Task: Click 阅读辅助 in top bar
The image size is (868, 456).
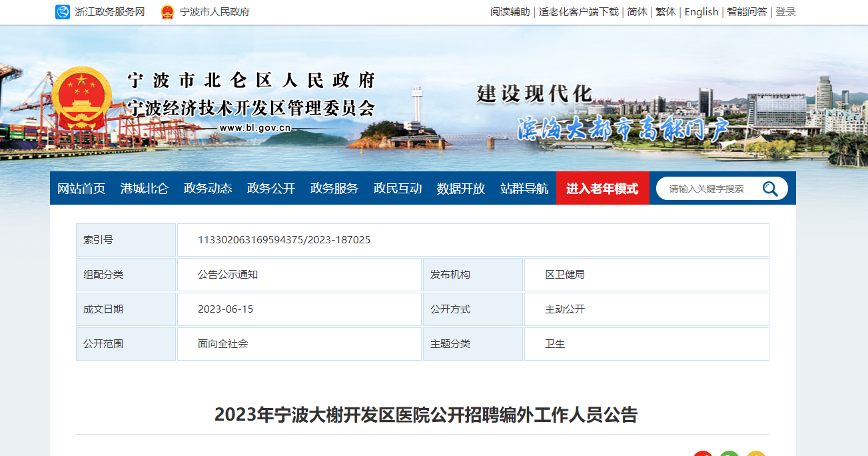Action: tap(510, 12)
